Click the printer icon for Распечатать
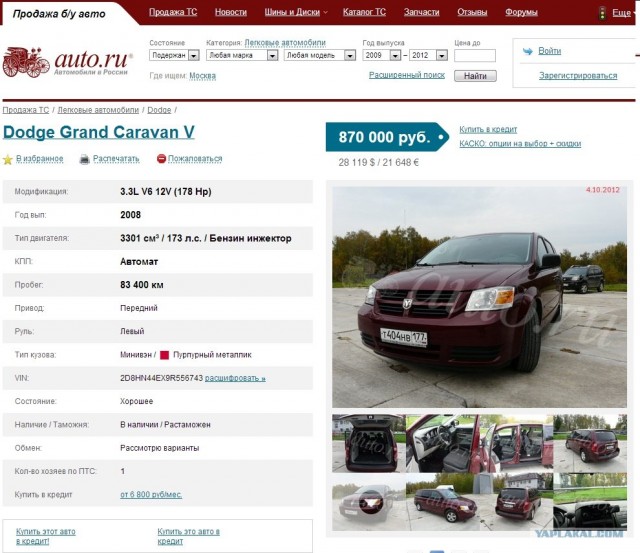This screenshot has height=553, width=640. 85,159
